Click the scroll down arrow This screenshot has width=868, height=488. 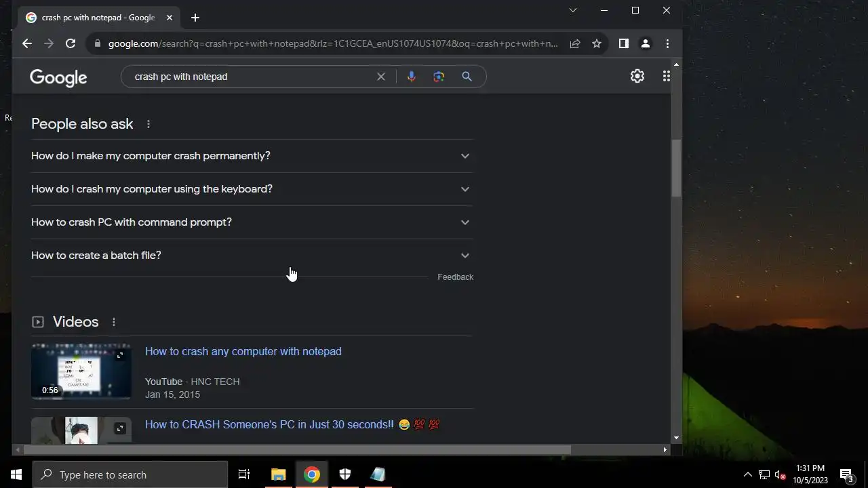(676, 439)
